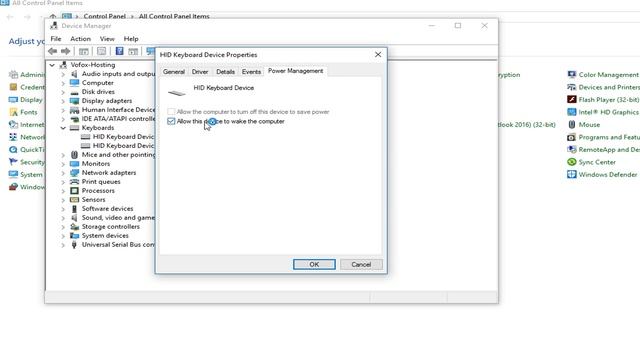
Task: Switch to the Details tab
Action: point(225,72)
